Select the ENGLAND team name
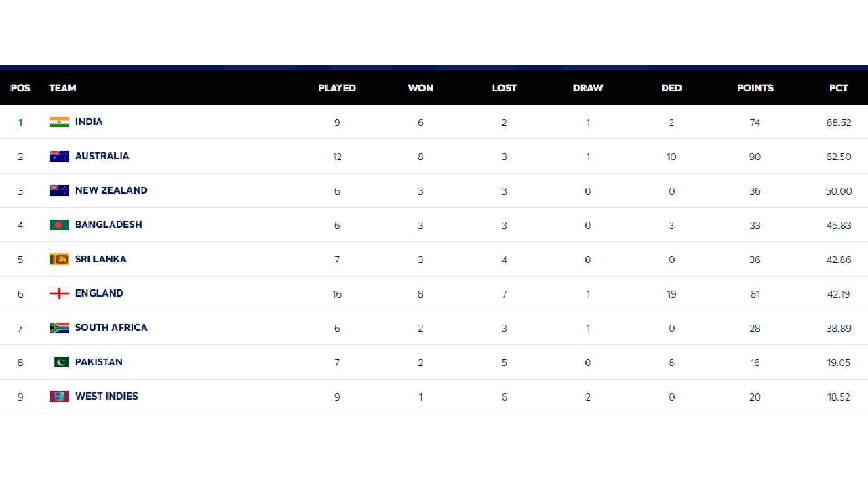The width and height of the screenshot is (868, 488). point(99,293)
